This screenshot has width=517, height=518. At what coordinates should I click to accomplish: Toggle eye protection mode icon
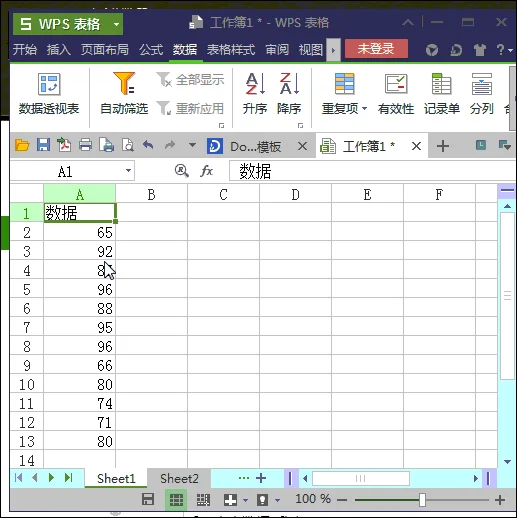click(x=263, y=500)
